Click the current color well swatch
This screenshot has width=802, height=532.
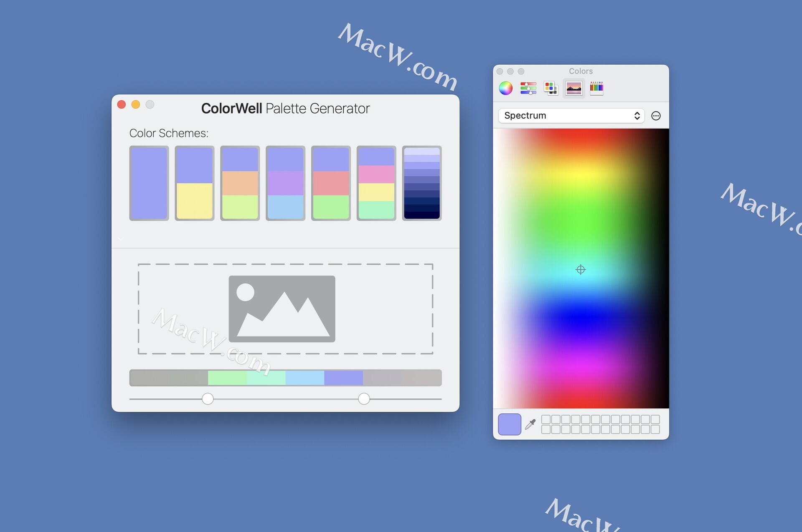509,424
